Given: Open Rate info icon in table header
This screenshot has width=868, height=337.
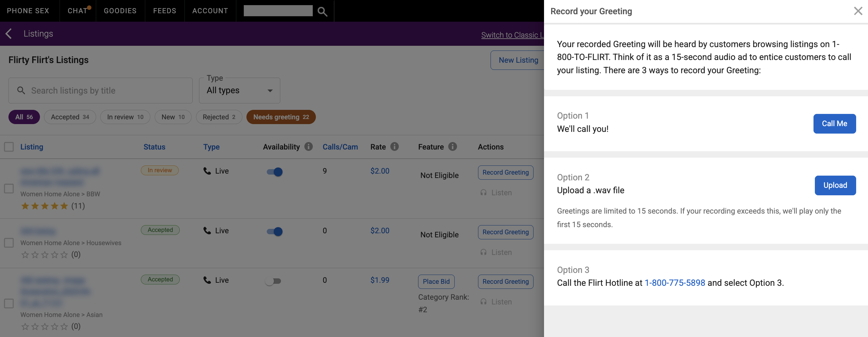Looking at the screenshot, I should (394, 146).
